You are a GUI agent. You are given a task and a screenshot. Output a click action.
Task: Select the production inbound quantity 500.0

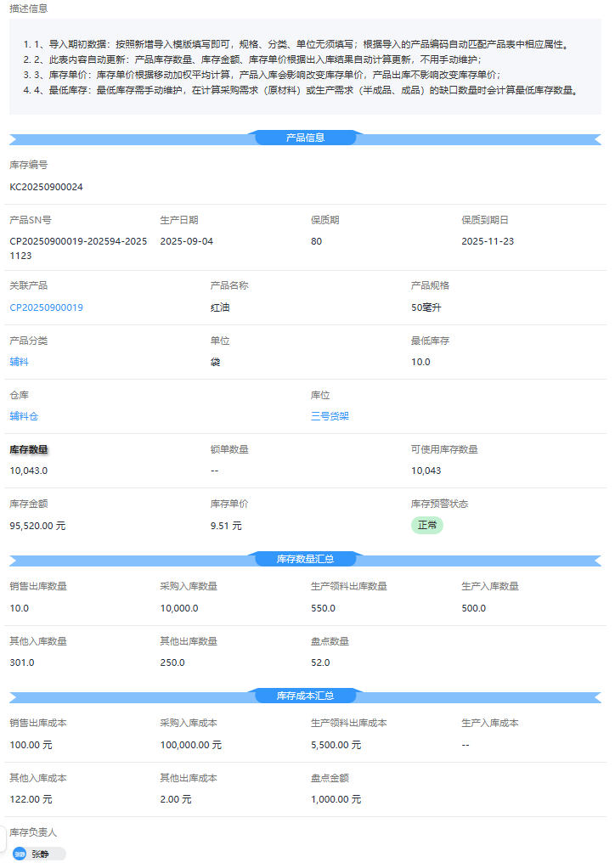pyautogui.click(x=474, y=608)
